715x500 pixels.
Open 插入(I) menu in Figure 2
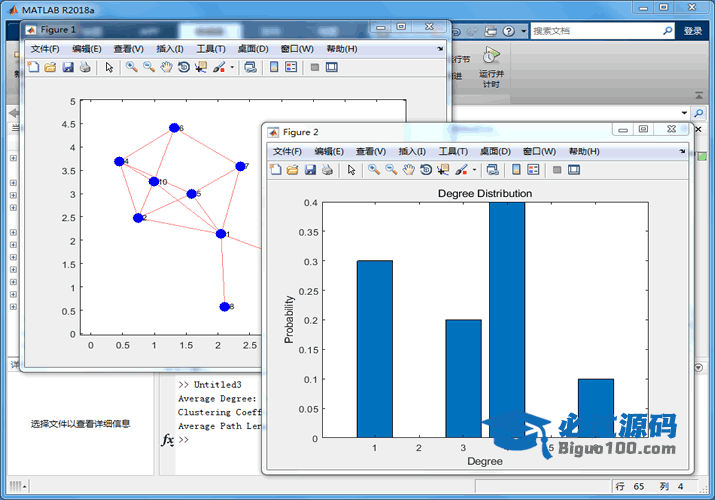(412, 151)
